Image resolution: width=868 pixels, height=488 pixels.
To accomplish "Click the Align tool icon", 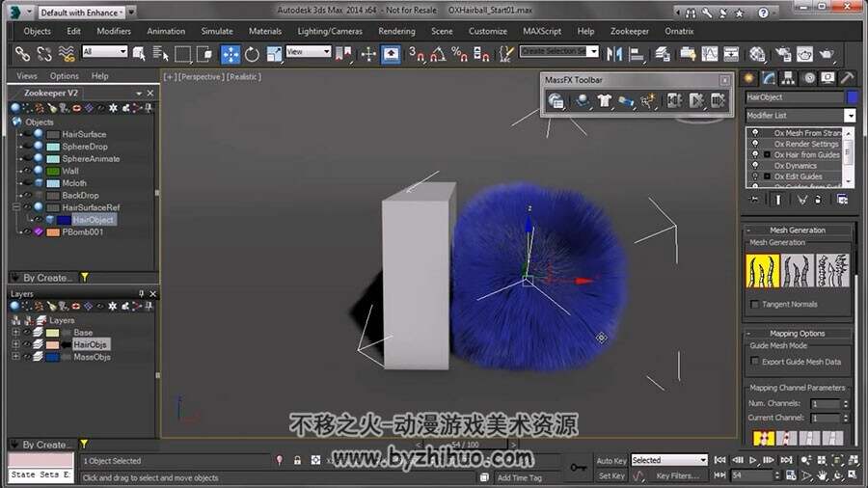I will 637,54.
